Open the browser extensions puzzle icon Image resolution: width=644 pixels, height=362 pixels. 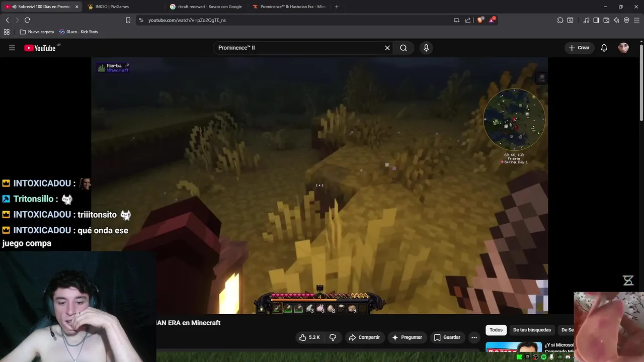pos(560,20)
